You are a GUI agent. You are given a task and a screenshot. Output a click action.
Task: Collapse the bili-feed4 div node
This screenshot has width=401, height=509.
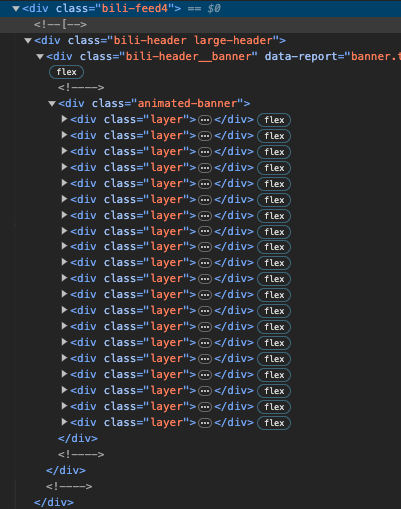point(16,9)
